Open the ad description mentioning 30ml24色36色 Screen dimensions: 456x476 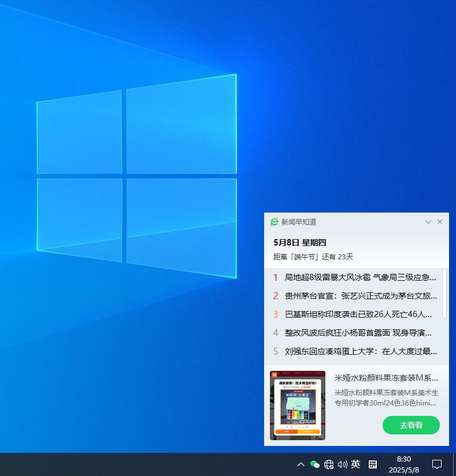click(x=386, y=397)
